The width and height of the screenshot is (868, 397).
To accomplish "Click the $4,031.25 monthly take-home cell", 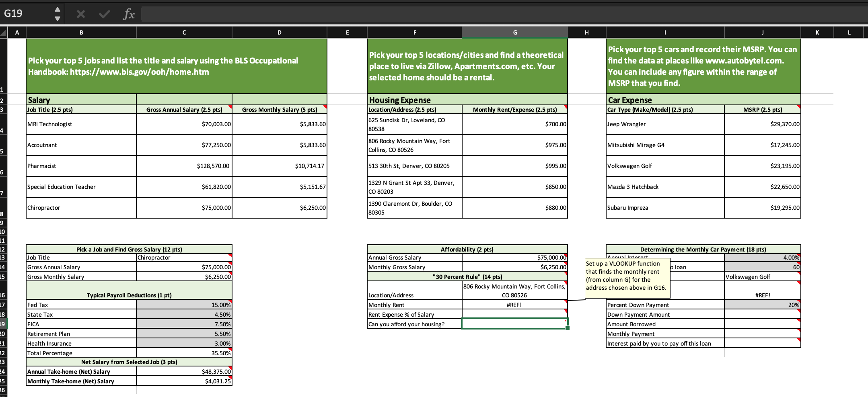I will click(x=184, y=381).
